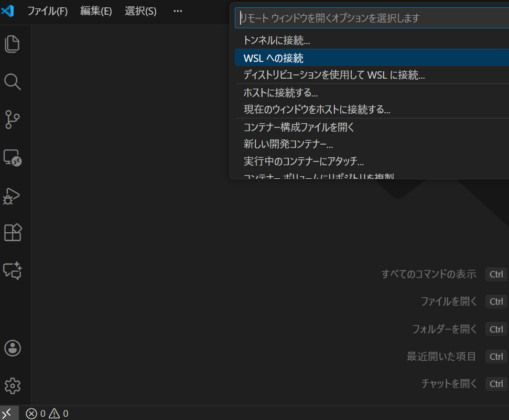The image size is (509, 420).
Task: Select the Extensions icon
Action: click(12, 232)
